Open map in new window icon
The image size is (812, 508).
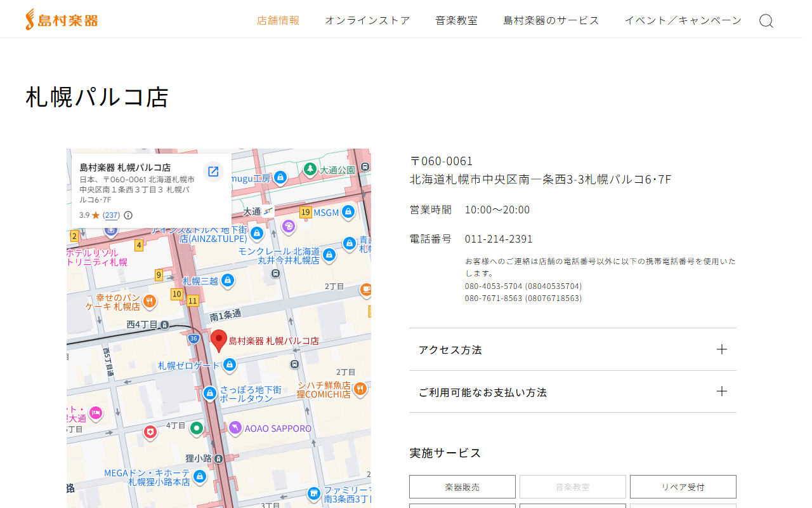point(213,171)
